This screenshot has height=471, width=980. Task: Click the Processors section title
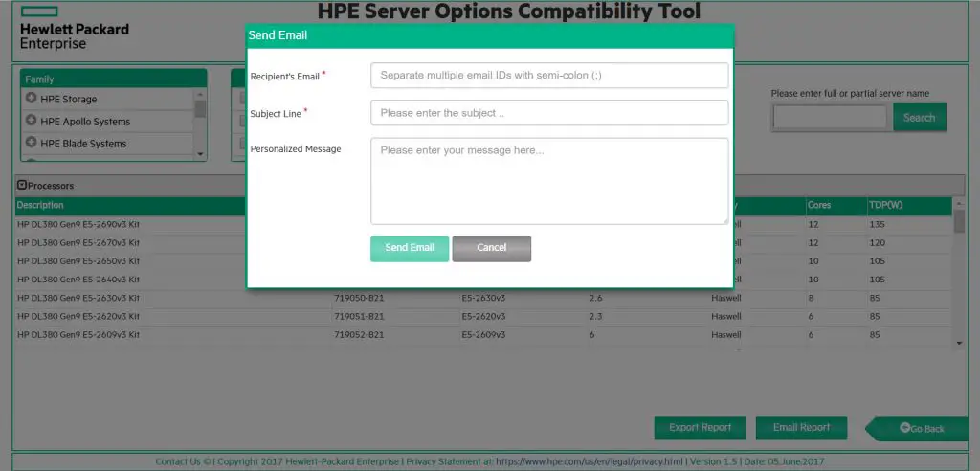coord(51,186)
